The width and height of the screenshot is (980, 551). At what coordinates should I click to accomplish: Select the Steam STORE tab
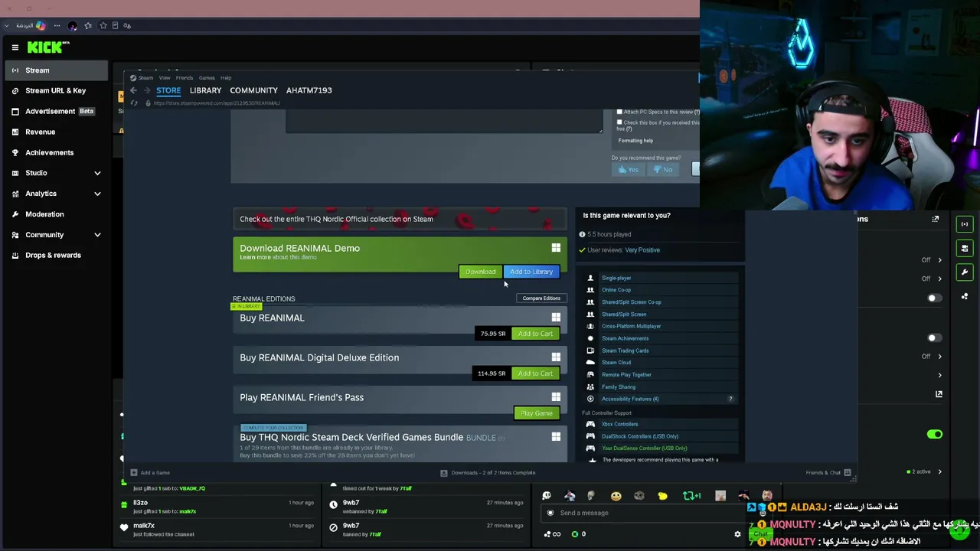point(168,90)
